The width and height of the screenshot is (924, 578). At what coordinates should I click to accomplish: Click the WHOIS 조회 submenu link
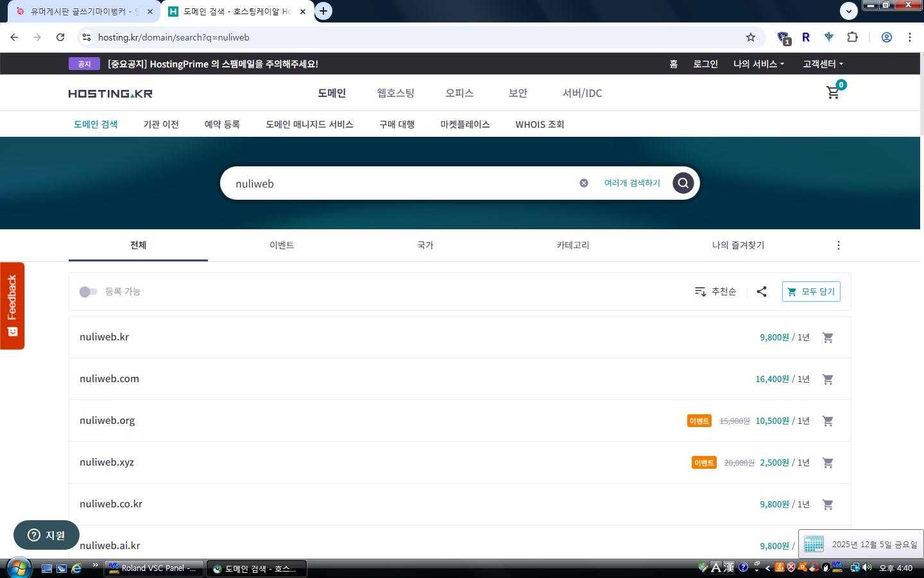[540, 125]
